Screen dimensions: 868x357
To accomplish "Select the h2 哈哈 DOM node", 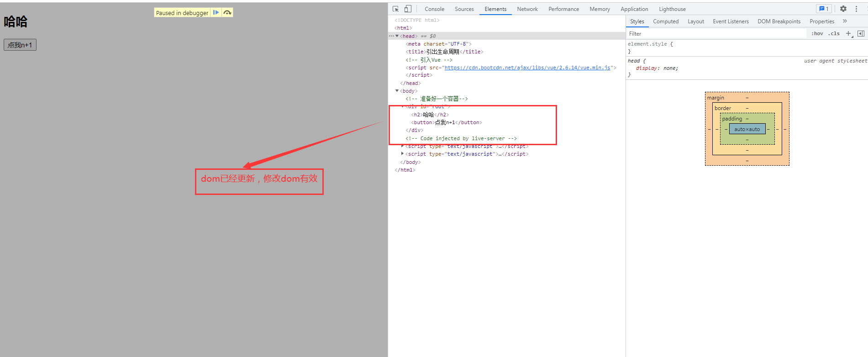I will [430, 115].
